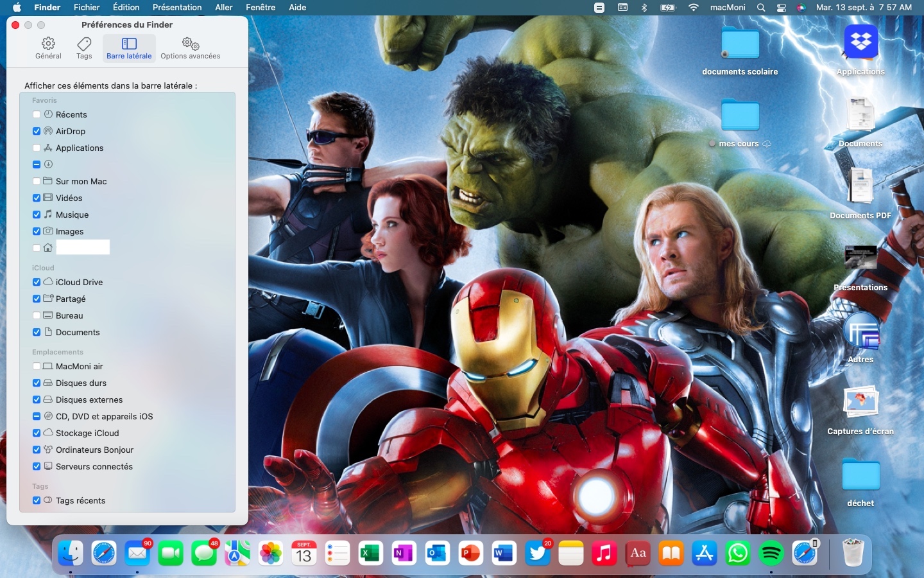Open Spotify from the Dock

pos(771,553)
